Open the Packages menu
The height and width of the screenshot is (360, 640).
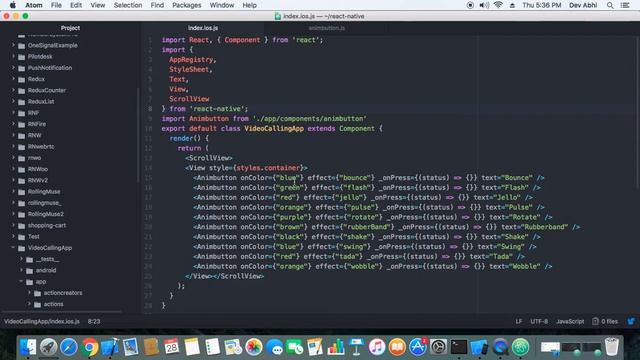[x=187, y=5]
